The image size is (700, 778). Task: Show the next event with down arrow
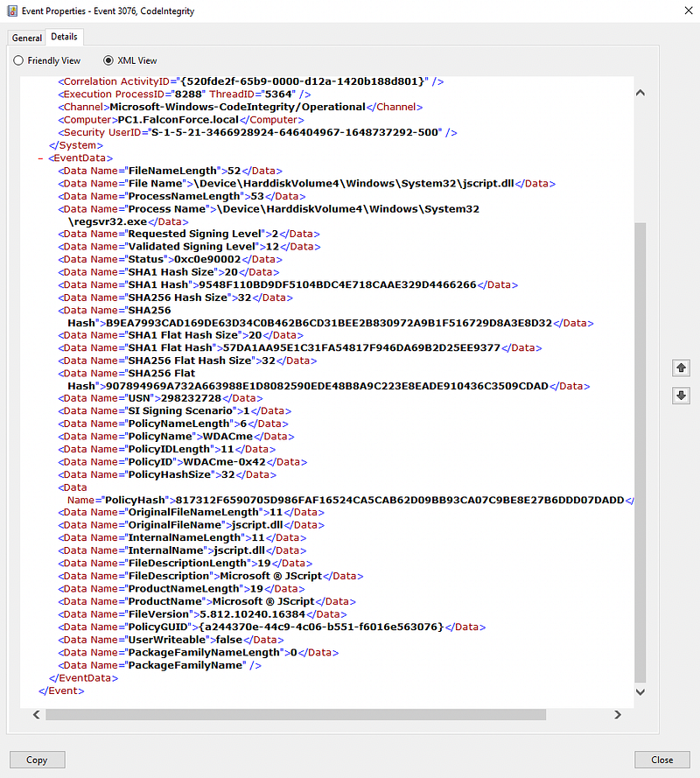(x=681, y=396)
